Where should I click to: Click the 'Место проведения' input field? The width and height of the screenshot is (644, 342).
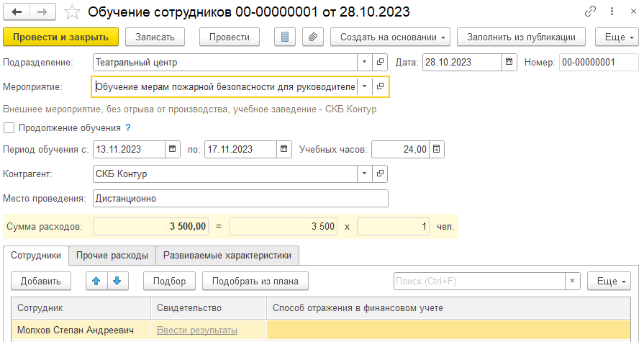(240, 198)
